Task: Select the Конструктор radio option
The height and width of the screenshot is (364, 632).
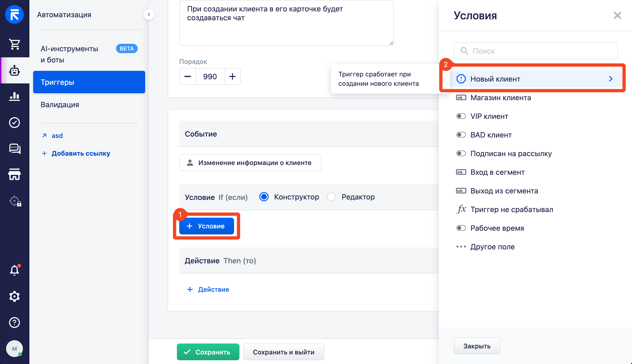Action: pos(264,197)
